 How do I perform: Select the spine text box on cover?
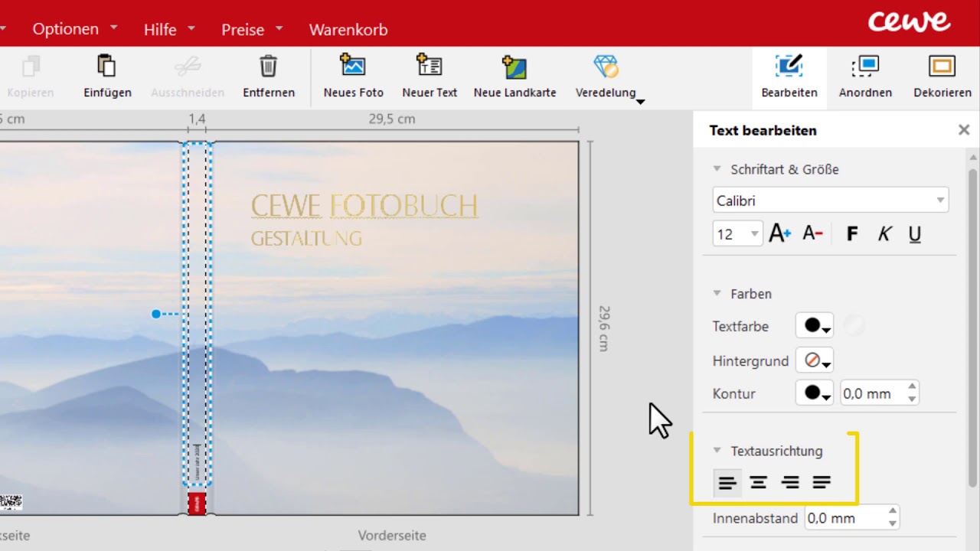[x=198, y=314]
